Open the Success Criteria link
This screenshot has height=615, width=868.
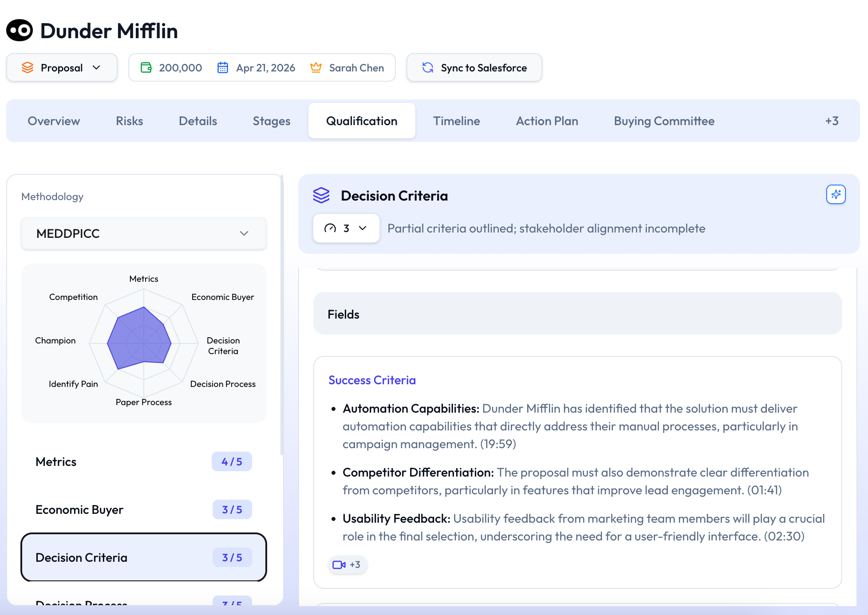[x=372, y=380]
